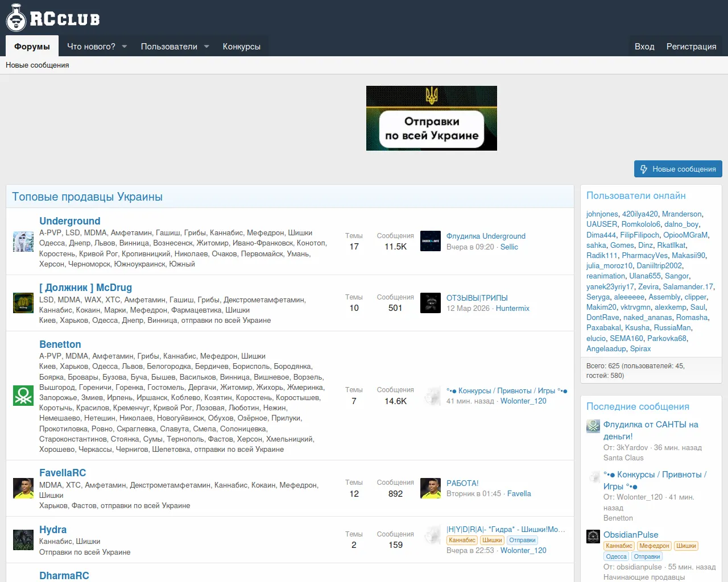Expand the Пользователи dropdown arrow

click(206, 47)
